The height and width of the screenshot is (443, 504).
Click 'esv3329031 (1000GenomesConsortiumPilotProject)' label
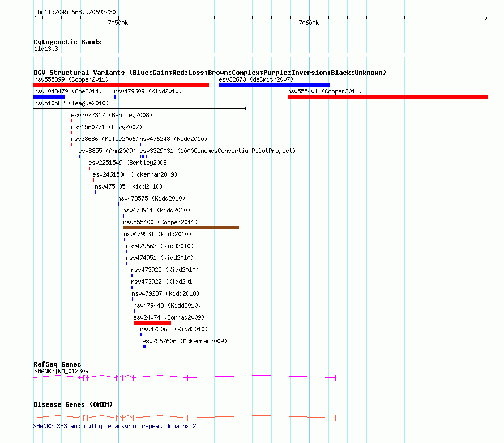tap(217, 151)
